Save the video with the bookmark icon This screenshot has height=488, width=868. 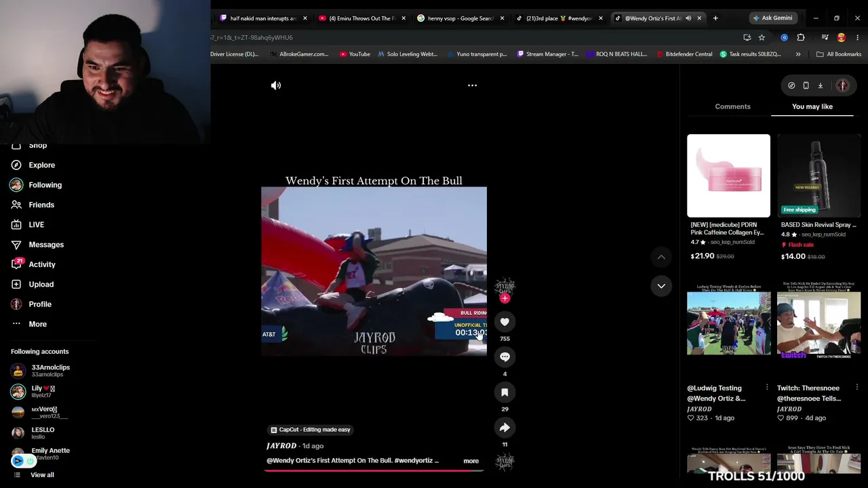(505, 392)
